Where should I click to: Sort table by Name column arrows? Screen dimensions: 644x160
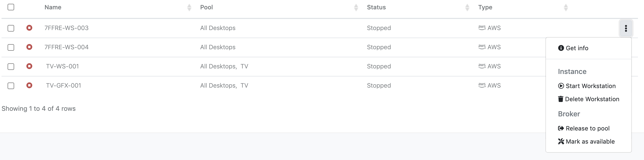click(x=189, y=8)
